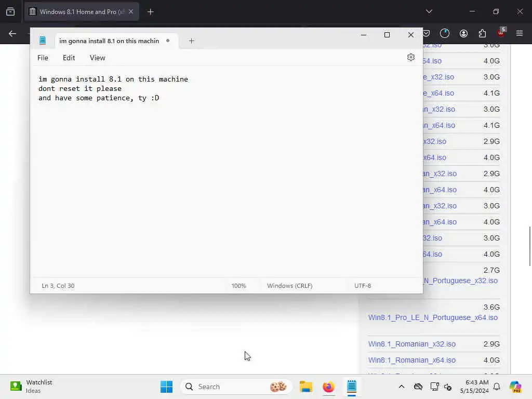Image resolution: width=532 pixels, height=399 pixels.
Task: Open the clock showing 6:43 AM
Action: pyautogui.click(x=474, y=387)
